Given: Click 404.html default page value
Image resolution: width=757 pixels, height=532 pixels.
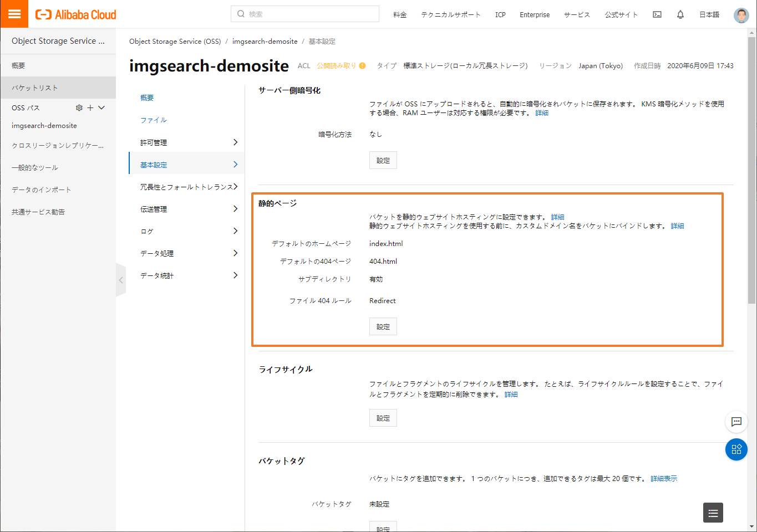Looking at the screenshot, I should (x=383, y=262).
